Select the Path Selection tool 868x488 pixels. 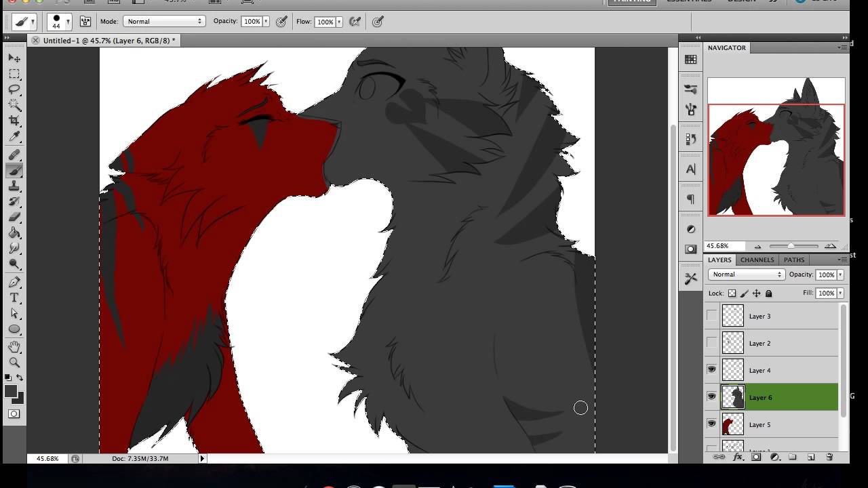tap(14, 314)
